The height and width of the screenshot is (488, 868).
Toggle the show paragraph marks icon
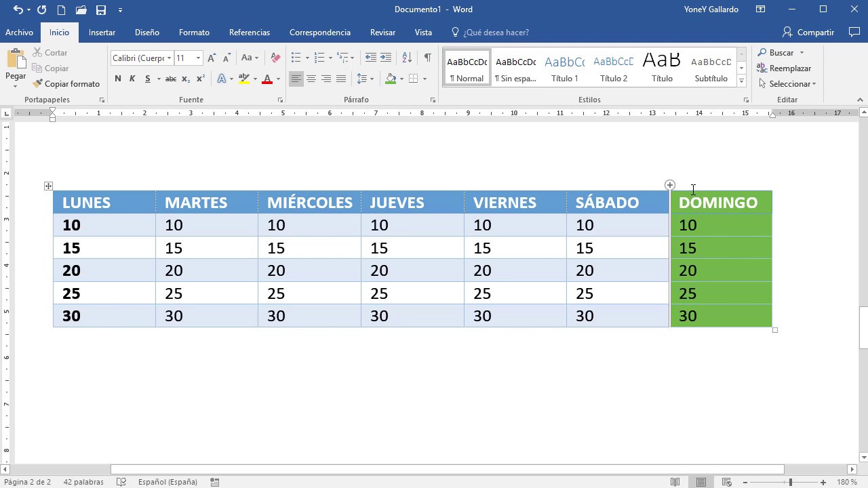click(x=427, y=58)
